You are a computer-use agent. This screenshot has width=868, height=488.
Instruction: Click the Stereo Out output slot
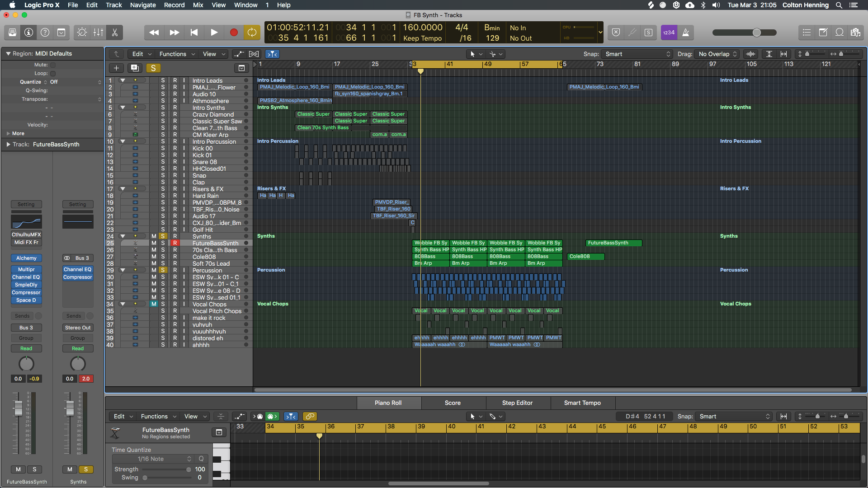click(78, 328)
